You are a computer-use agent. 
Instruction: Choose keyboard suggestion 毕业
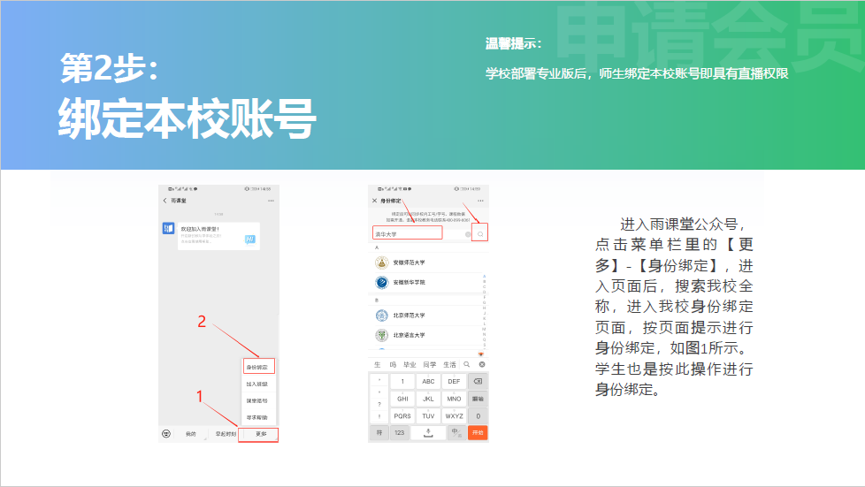[409, 365]
